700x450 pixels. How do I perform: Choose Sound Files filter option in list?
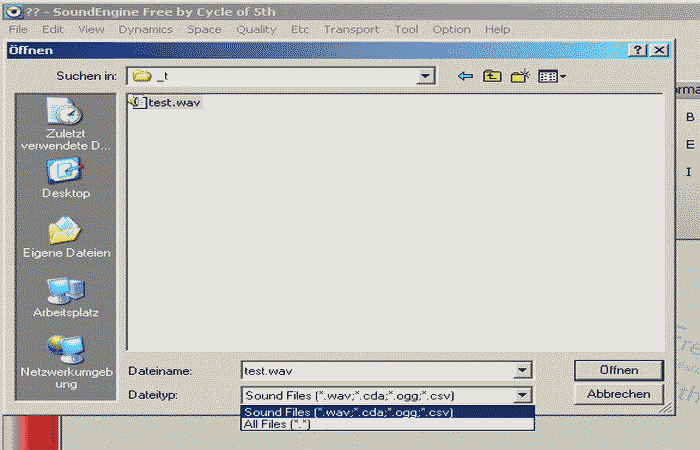tap(348, 412)
